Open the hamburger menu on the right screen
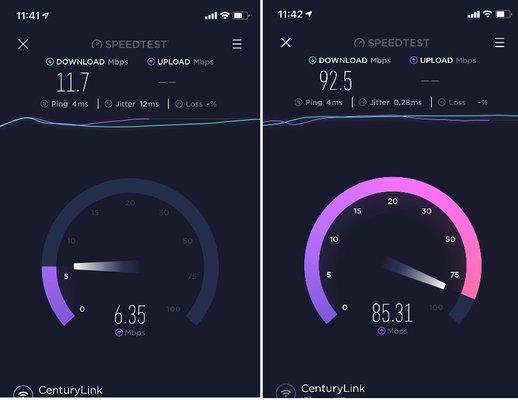Viewport: 518px width, 400px height. pyautogui.click(x=499, y=42)
